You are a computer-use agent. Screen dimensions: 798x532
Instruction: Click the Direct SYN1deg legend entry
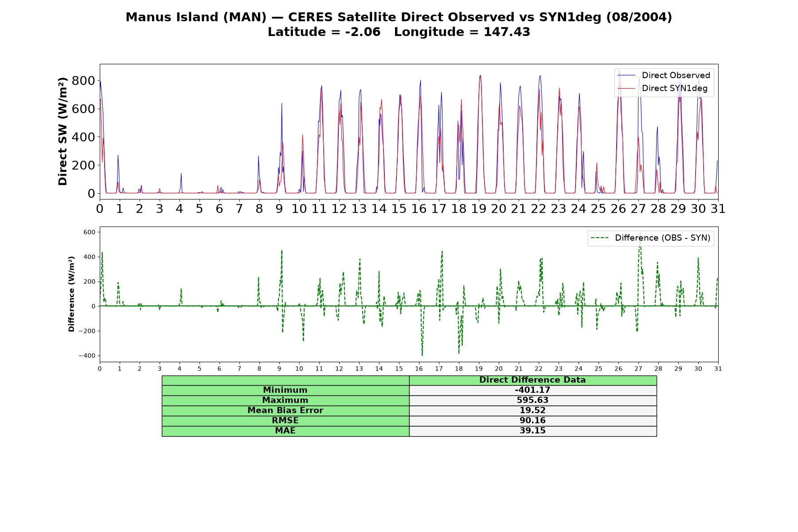[x=664, y=88]
